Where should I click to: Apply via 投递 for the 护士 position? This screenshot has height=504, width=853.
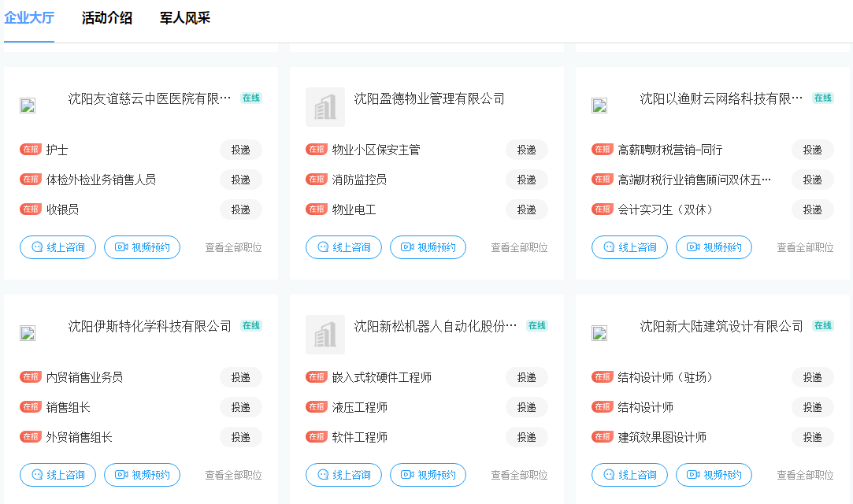241,150
